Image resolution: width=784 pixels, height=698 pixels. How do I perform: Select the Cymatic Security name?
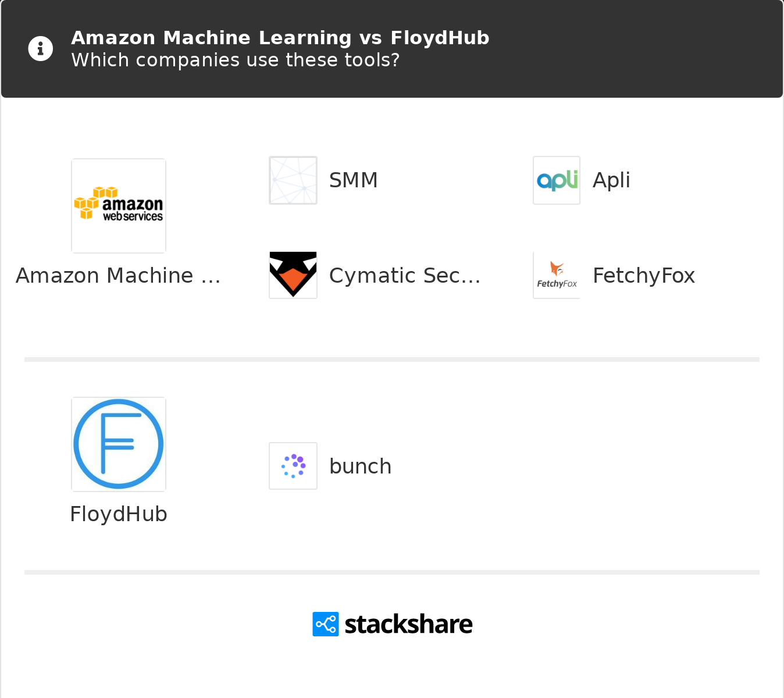pyautogui.click(x=404, y=275)
